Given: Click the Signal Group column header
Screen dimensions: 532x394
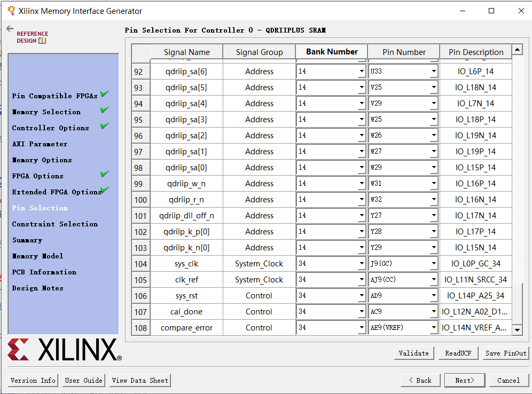Looking at the screenshot, I should tap(259, 52).
